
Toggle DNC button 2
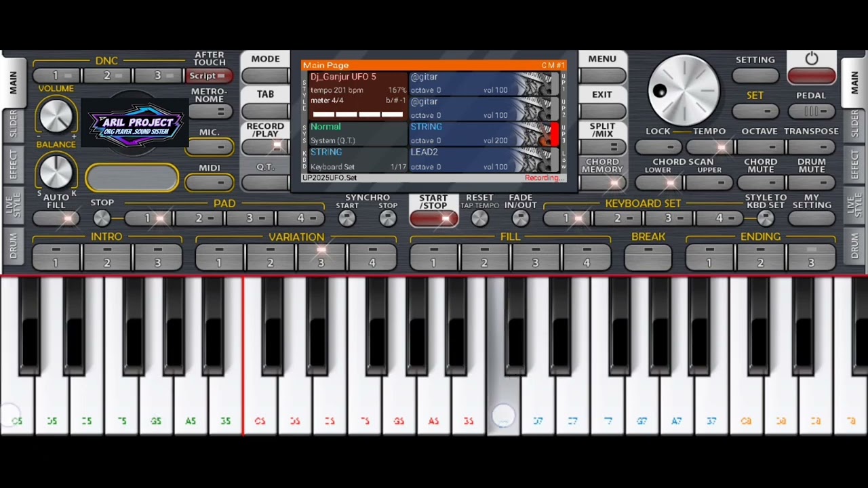[108, 75]
